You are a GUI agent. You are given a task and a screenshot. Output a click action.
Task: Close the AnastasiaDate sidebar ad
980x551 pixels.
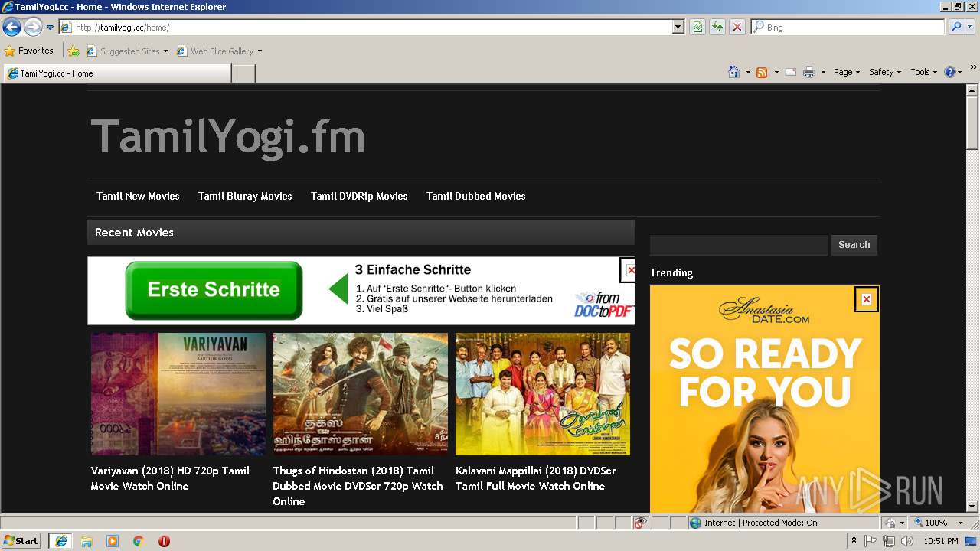tap(866, 299)
